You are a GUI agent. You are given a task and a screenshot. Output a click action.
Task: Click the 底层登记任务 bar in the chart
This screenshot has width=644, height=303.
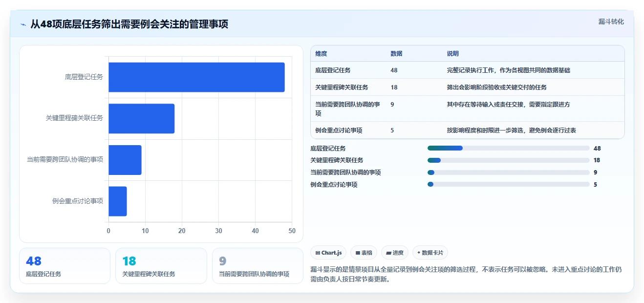coord(196,77)
